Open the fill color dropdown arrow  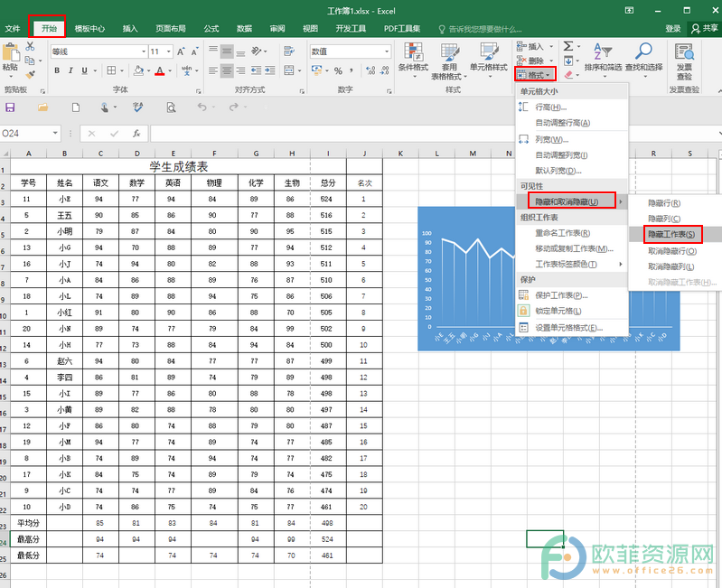pyautogui.click(x=148, y=70)
